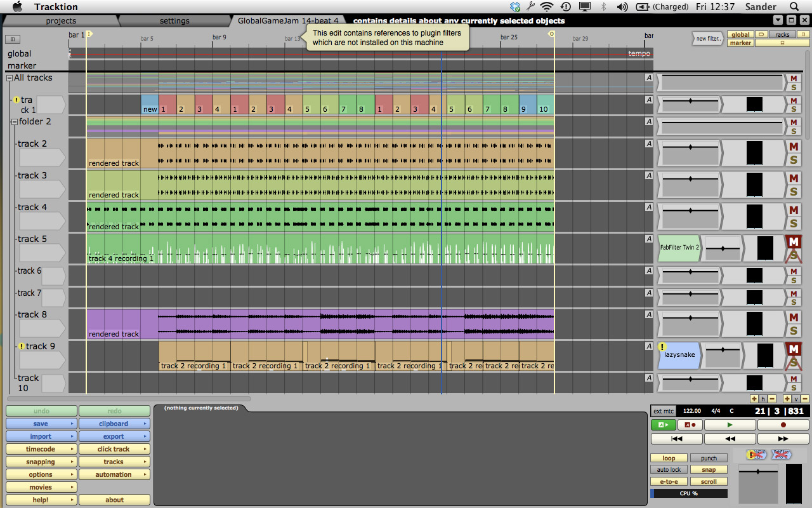Viewport: 812px width, 508px height.
Task: Collapse the All tracks group
Action: click(x=10, y=78)
